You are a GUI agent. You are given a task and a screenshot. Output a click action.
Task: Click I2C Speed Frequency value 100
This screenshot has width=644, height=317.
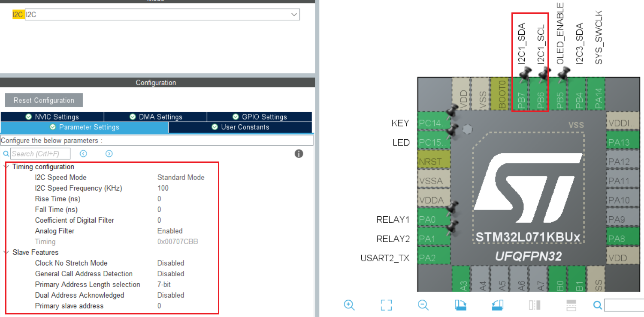point(163,188)
